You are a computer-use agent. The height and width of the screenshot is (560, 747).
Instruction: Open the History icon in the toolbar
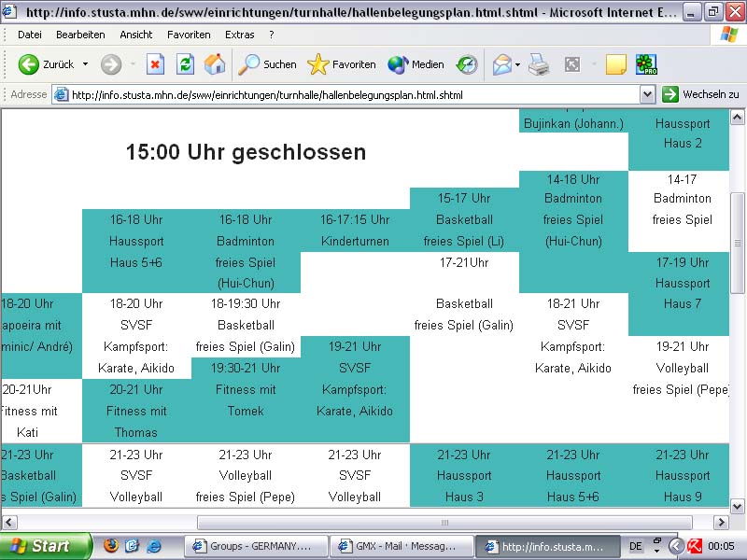[467, 64]
